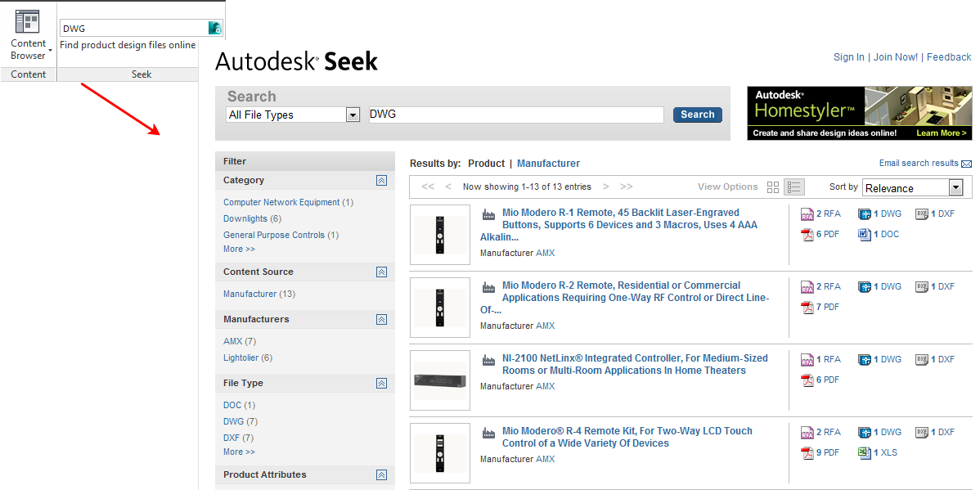Switch results to Manufacturer view

548,164
